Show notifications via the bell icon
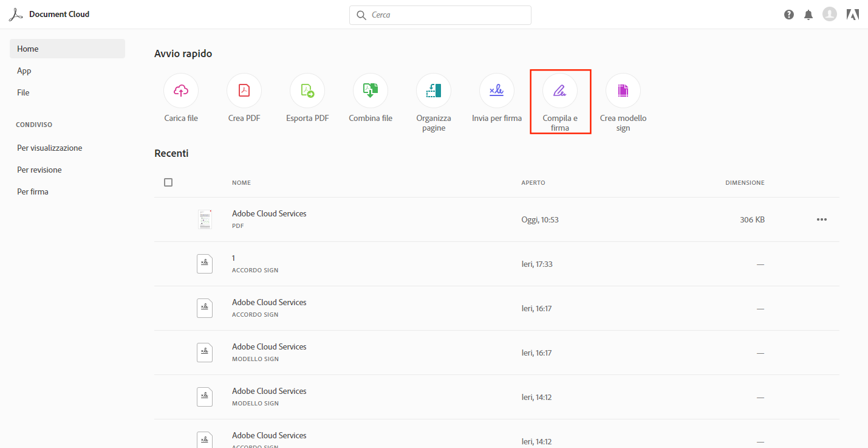The width and height of the screenshot is (868, 448). coord(808,15)
